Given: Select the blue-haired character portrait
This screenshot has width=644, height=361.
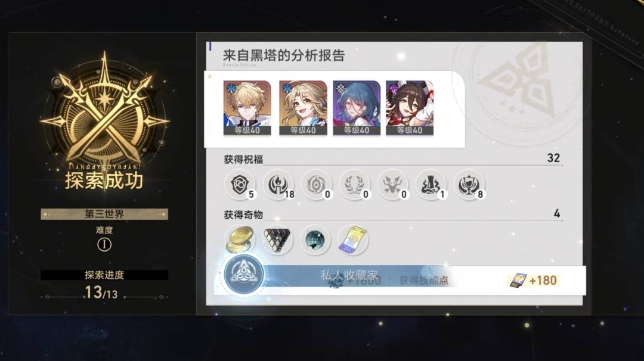Looking at the screenshot, I should click(357, 108).
